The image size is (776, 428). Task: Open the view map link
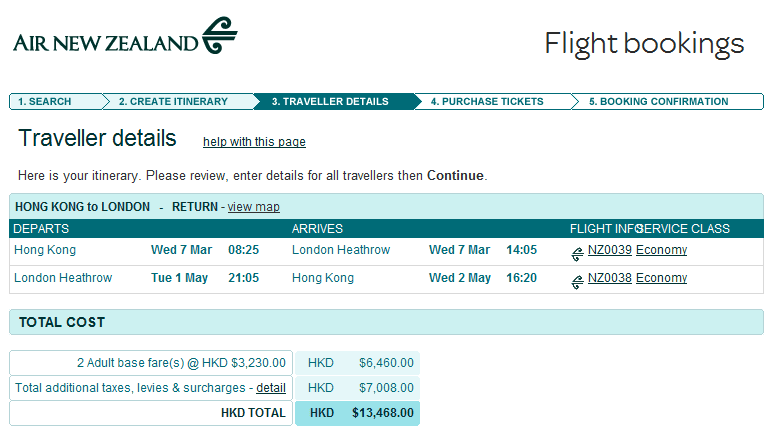(x=254, y=207)
